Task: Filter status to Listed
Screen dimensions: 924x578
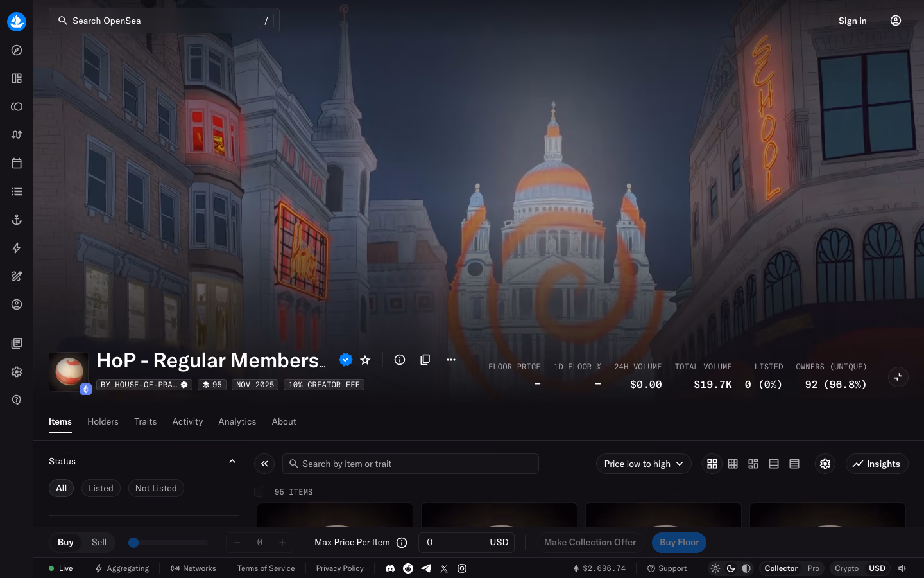Action: (101, 488)
